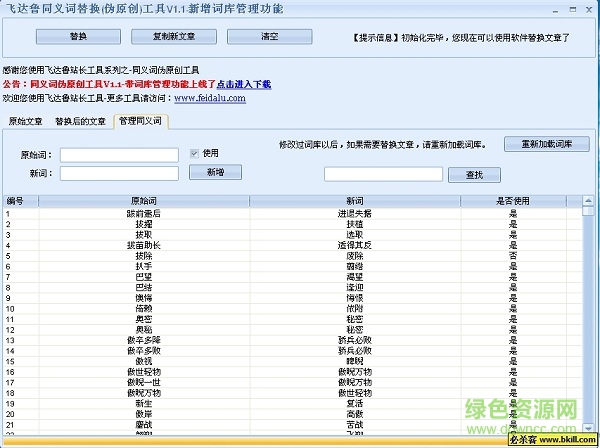Select the 拔取 cell in row 3
This screenshot has width=600, height=448.
[x=144, y=235]
